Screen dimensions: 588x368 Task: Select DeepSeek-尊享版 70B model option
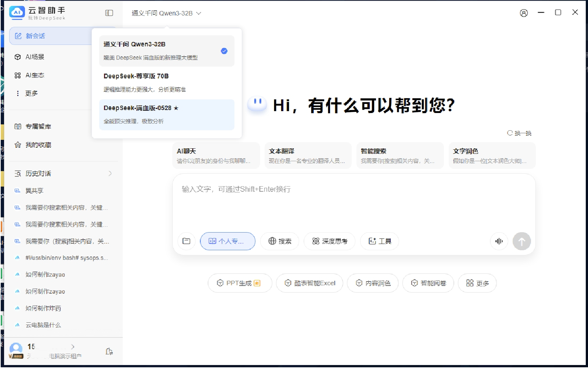coord(166,82)
